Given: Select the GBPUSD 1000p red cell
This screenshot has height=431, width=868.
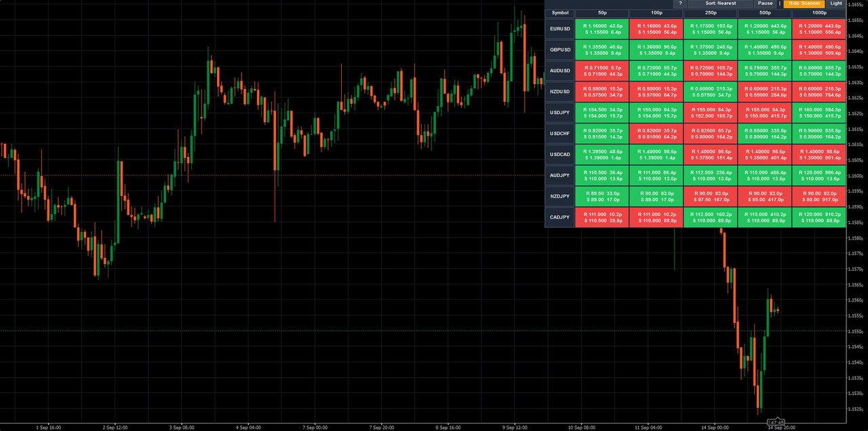Looking at the screenshot, I should point(819,50).
